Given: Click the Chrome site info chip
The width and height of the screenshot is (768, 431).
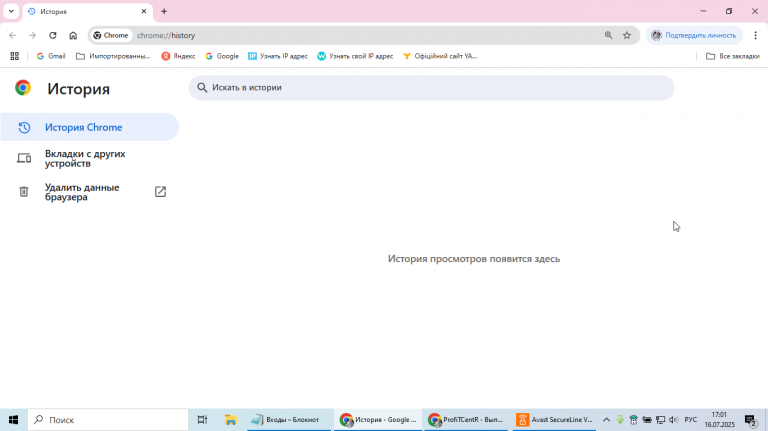Looking at the screenshot, I should 111,35.
